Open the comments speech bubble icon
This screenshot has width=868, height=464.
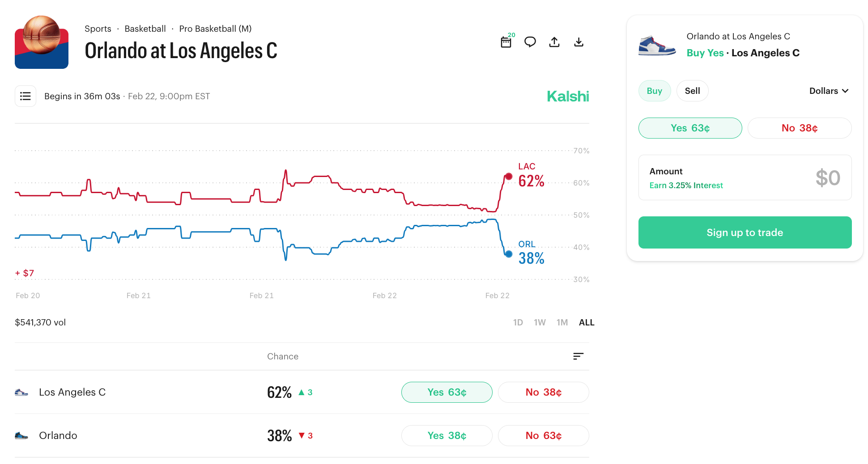coord(530,42)
